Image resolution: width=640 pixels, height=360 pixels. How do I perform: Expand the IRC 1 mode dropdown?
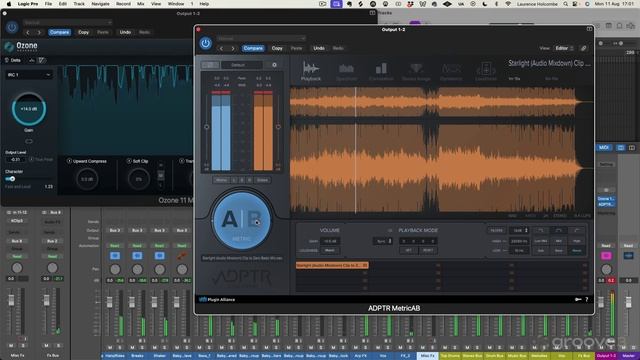[x=29, y=75]
